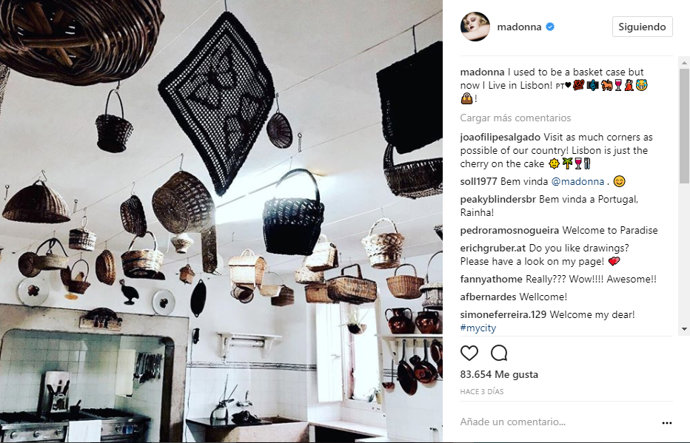Open the #mycity hashtag

pyautogui.click(x=478, y=328)
